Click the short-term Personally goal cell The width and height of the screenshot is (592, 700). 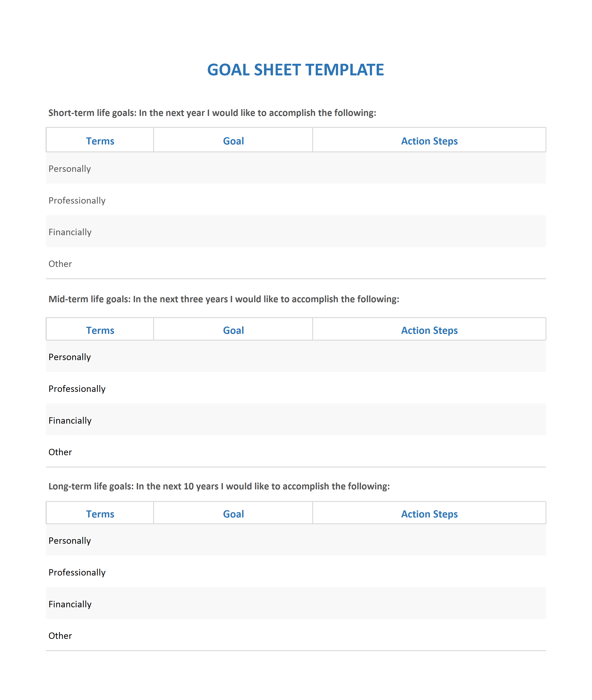[233, 168]
